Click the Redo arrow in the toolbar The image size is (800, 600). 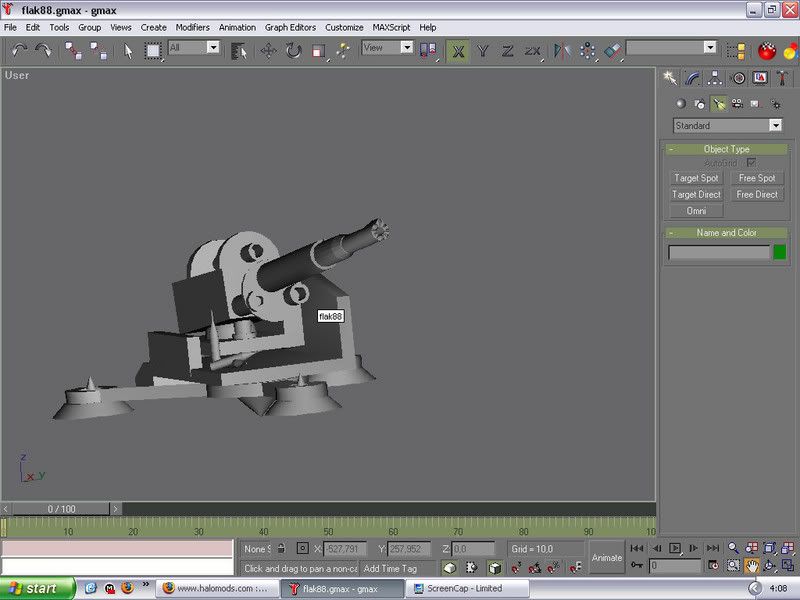click(43, 51)
